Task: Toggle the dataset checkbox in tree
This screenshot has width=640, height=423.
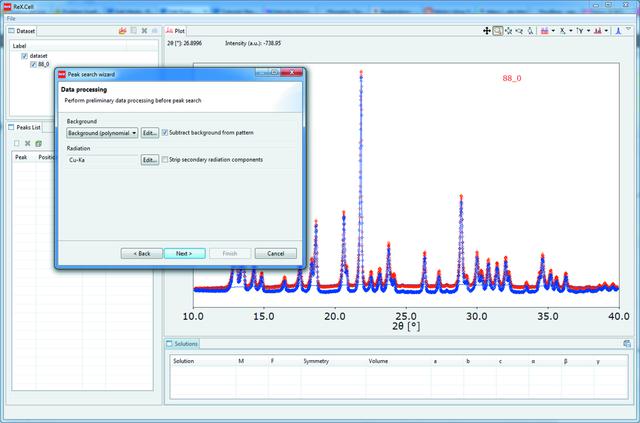Action: point(24,56)
